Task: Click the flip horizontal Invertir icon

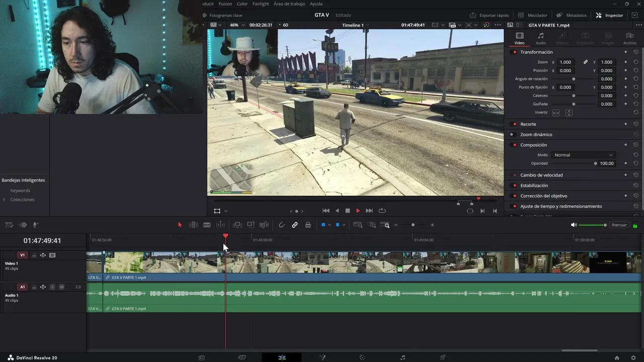Action: [x=556, y=113]
